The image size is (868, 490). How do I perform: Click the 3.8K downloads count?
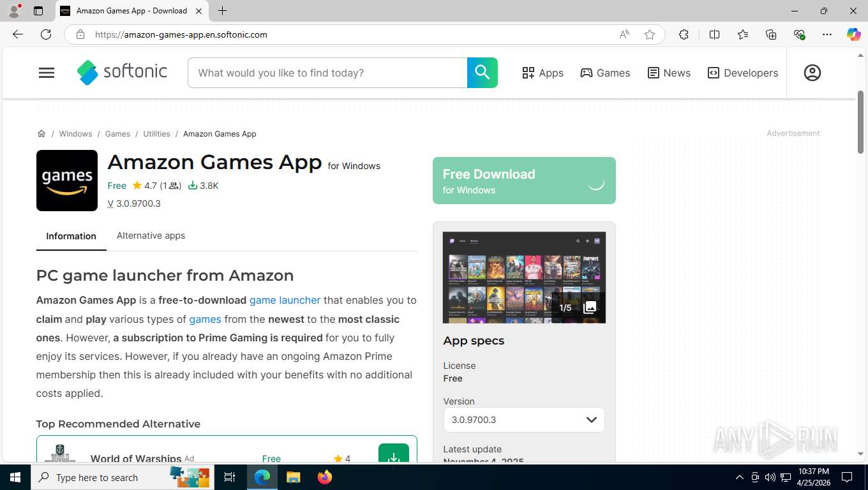pyautogui.click(x=204, y=186)
